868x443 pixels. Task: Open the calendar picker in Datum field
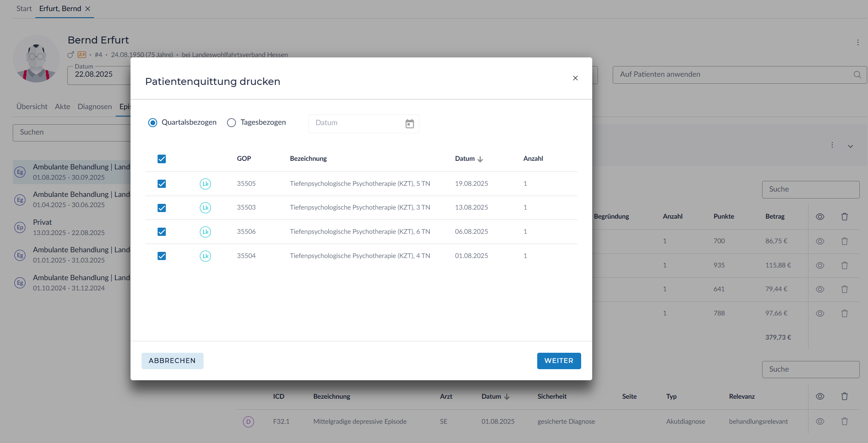[409, 123]
